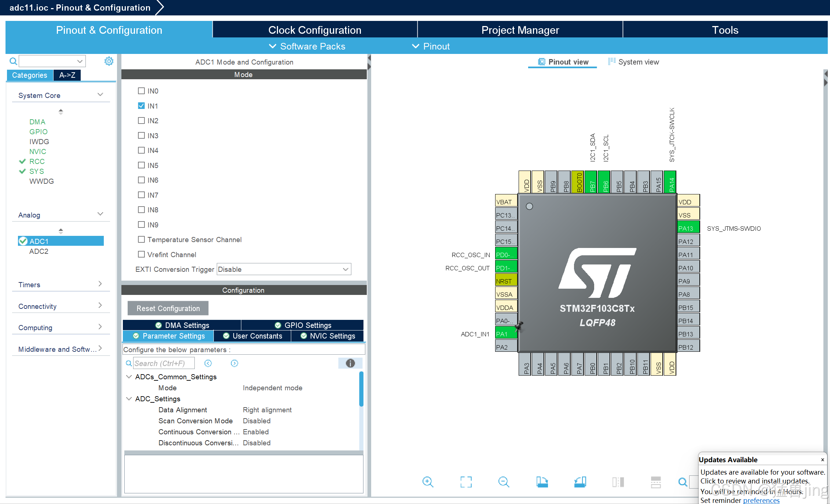The width and height of the screenshot is (830, 504).
Task: Click the preferences link in Updates popup
Action: tap(762, 500)
